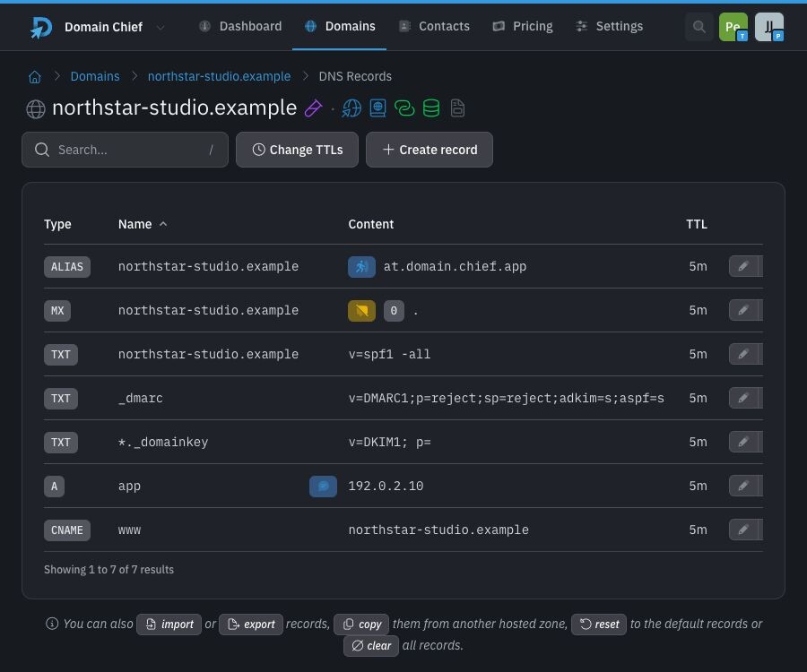
Task: Sort by the Name column header
Action: [143, 224]
